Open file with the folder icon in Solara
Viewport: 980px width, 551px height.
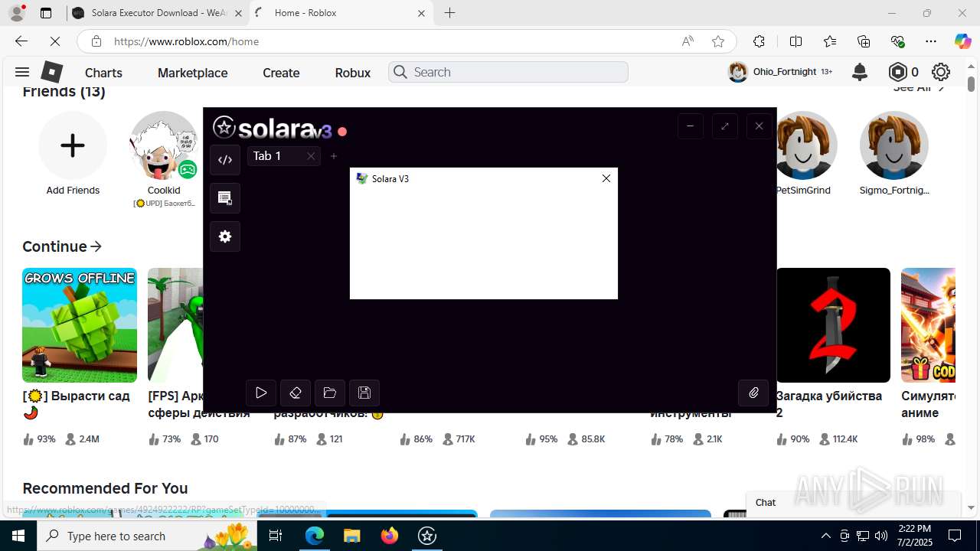point(330,393)
